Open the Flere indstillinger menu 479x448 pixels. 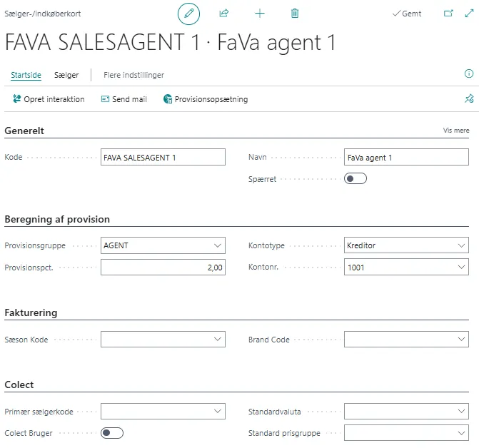click(x=133, y=75)
